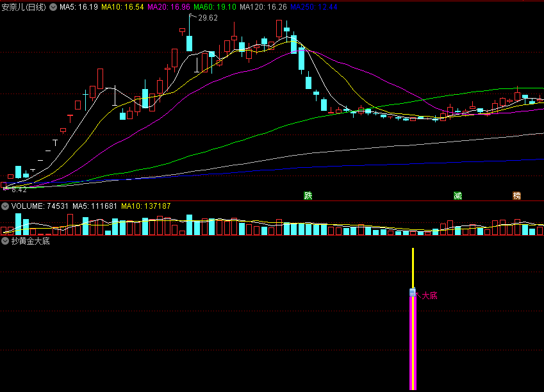Expand the VOLUME panel dropdown arrow
This screenshot has height=392, width=544.
(x=5, y=206)
